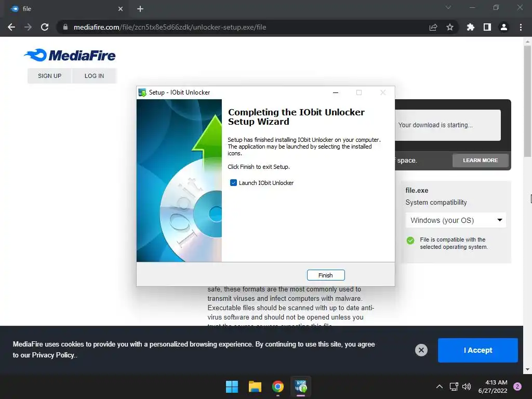Screen dimensions: 532x399
Task: Click the LOG IN button
Action: (x=95, y=76)
